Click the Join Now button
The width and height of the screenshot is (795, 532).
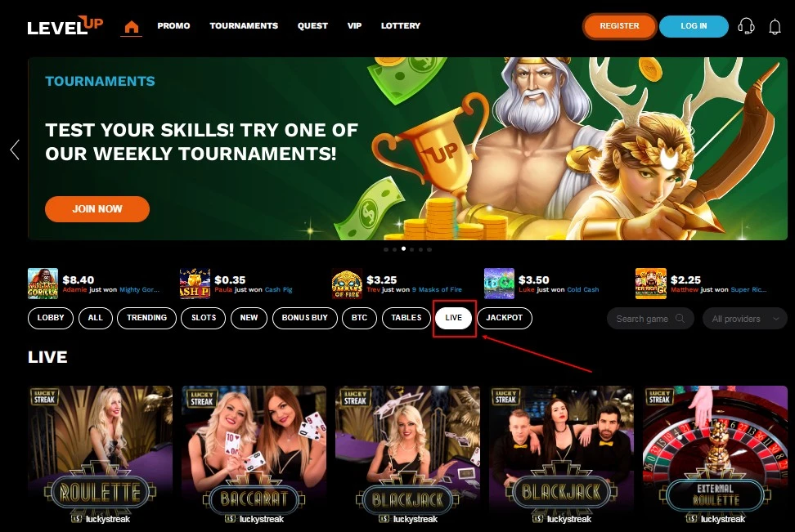point(97,208)
